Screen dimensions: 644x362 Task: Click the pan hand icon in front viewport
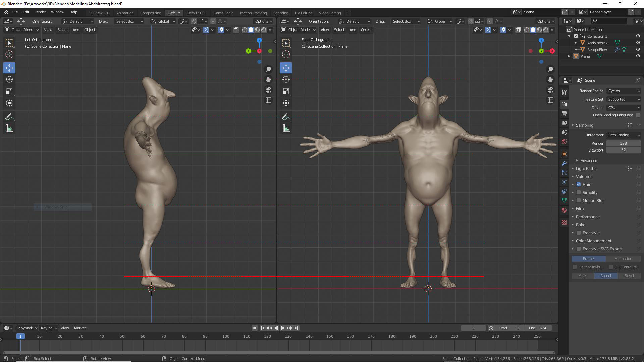[550, 80]
